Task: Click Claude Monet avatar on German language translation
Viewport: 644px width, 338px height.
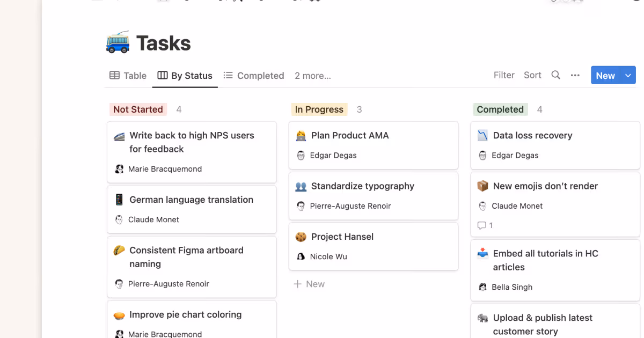Action: click(x=119, y=219)
